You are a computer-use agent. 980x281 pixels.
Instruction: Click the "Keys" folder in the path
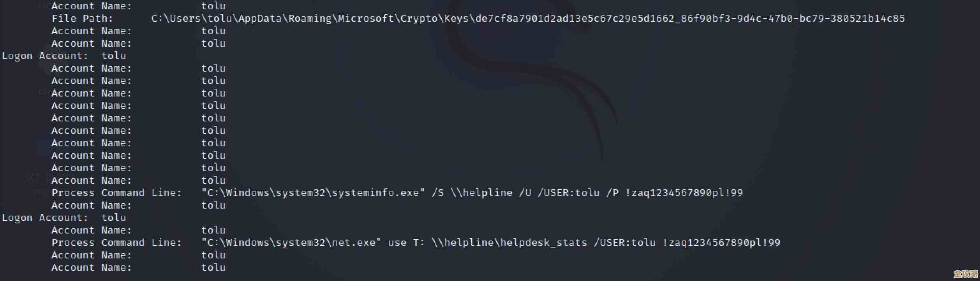pos(456,18)
